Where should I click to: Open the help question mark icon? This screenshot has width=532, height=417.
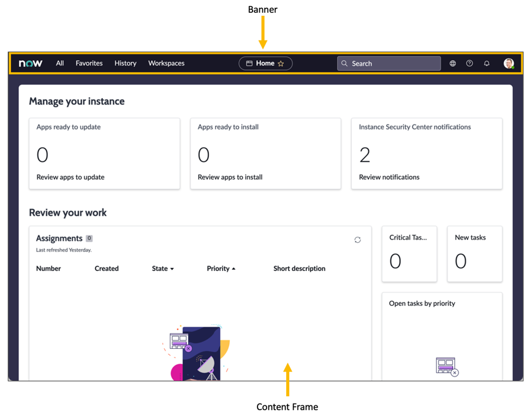(469, 63)
